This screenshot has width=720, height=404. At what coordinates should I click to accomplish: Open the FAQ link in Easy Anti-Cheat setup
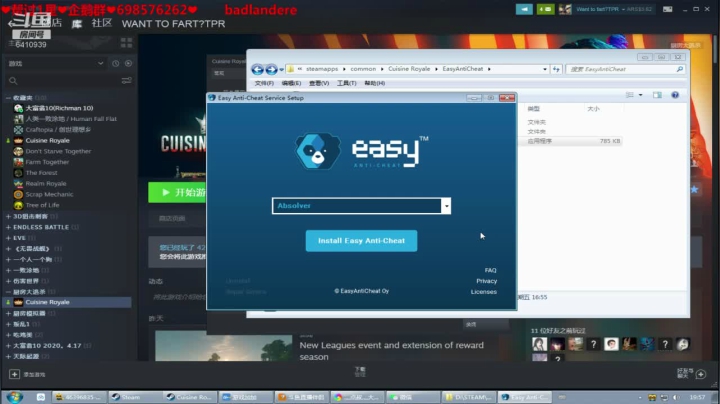tap(490, 270)
